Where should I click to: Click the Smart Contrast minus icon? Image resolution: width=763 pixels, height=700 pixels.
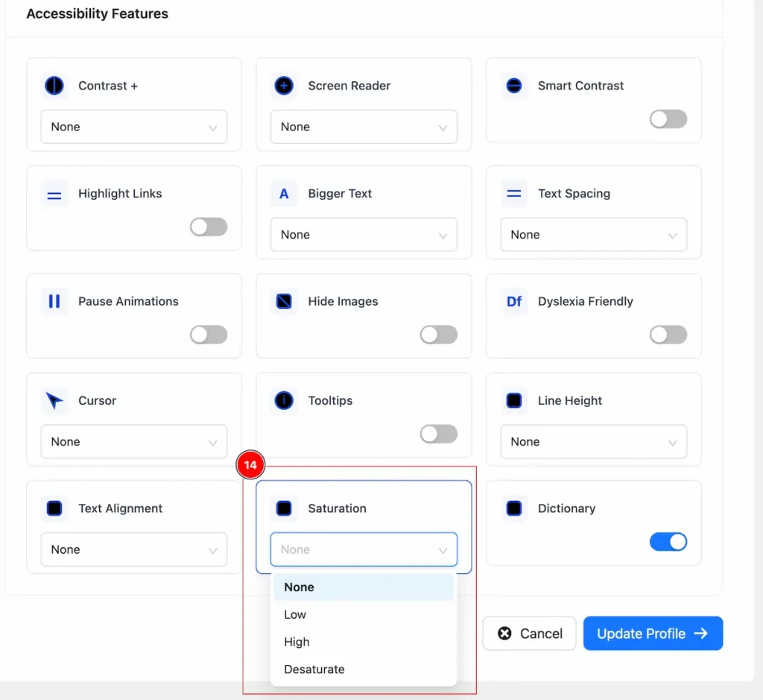pos(514,86)
